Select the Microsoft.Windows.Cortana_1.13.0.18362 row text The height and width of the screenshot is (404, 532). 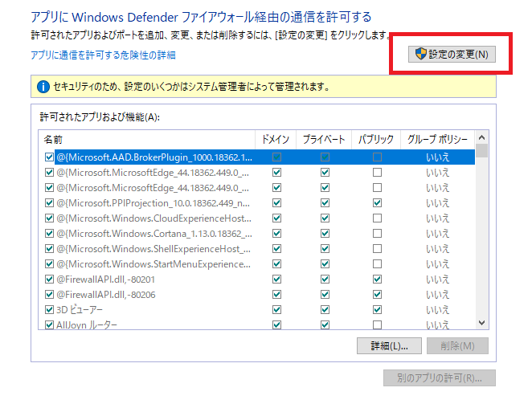(x=154, y=234)
